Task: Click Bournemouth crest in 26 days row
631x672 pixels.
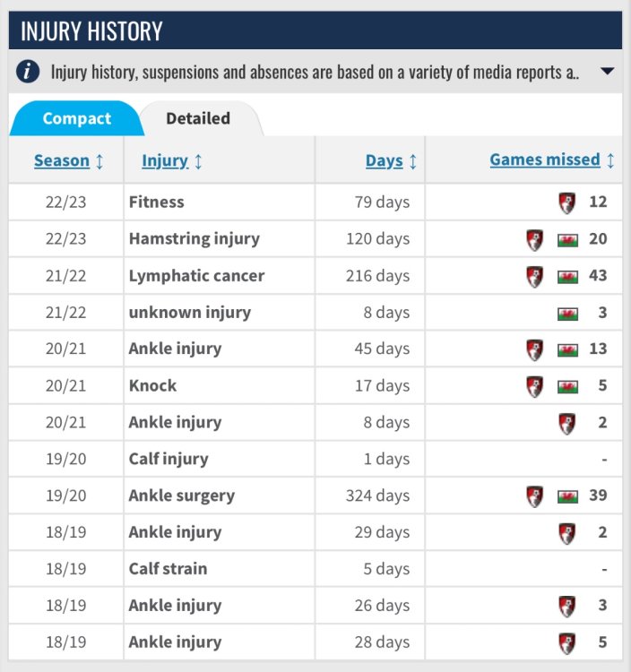Action: (x=566, y=607)
